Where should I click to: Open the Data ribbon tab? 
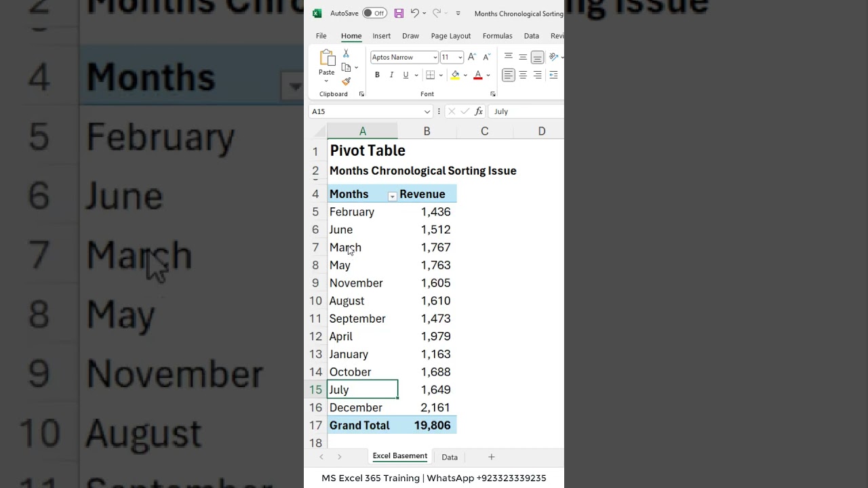532,36
